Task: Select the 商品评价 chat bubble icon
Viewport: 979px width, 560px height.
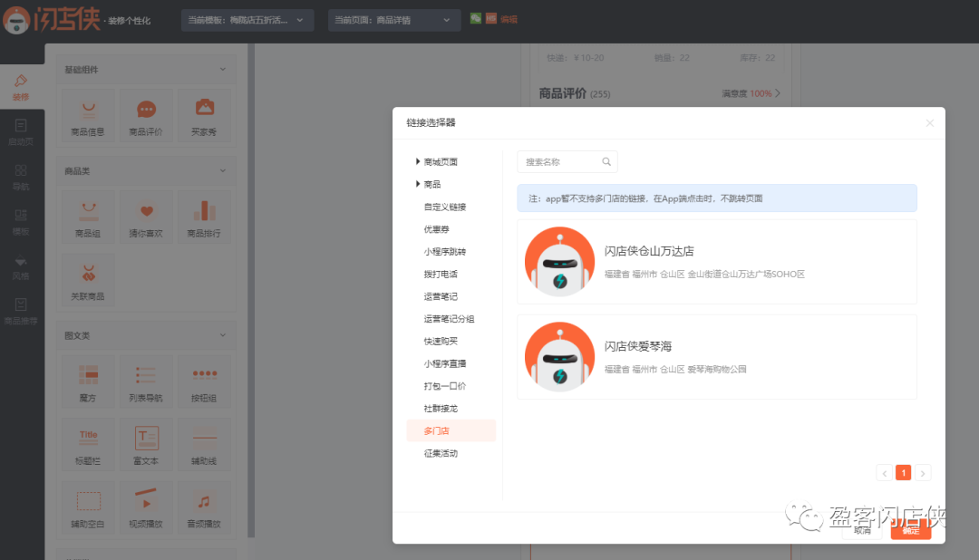Action: pos(146,110)
